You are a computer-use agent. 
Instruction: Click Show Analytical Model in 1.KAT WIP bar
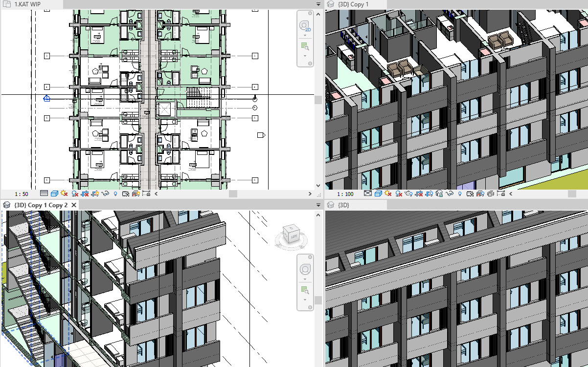tap(136, 194)
